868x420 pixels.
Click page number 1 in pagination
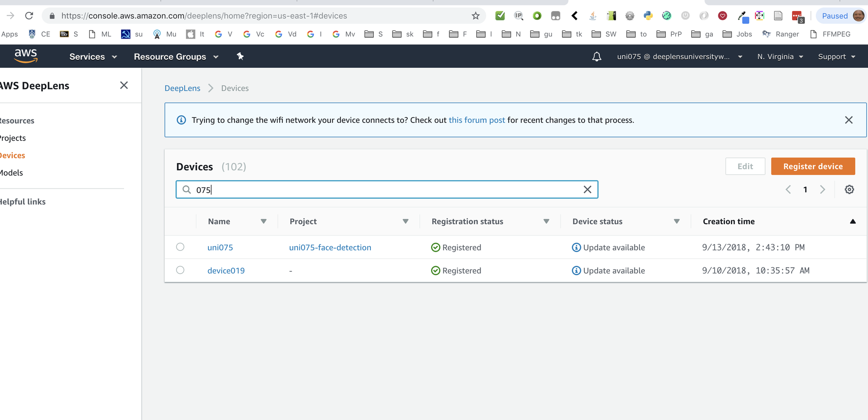[805, 189]
